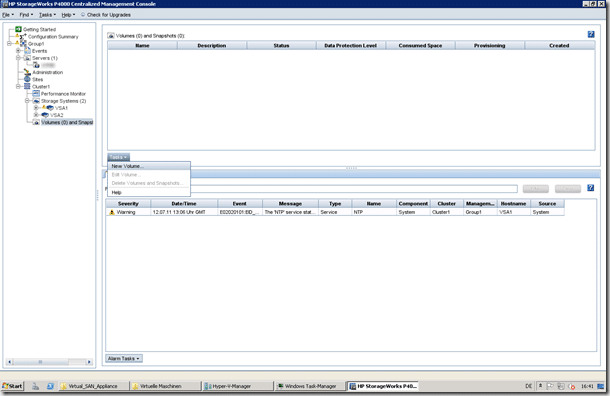
Task: Select the Configuration Summary icon in tree
Action: (x=23, y=37)
